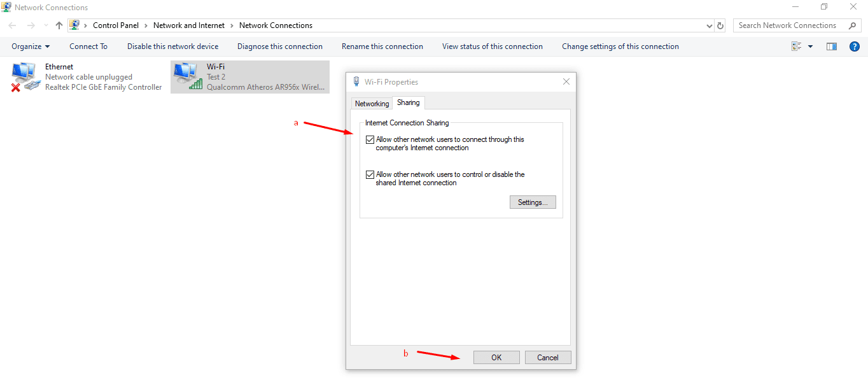Open the help question mark icon
The height and width of the screenshot is (380, 868).
pos(855,46)
